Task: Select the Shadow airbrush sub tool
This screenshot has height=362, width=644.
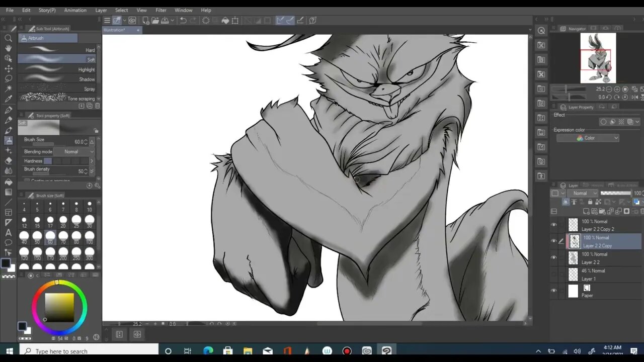Action: [x=57, y=79]
